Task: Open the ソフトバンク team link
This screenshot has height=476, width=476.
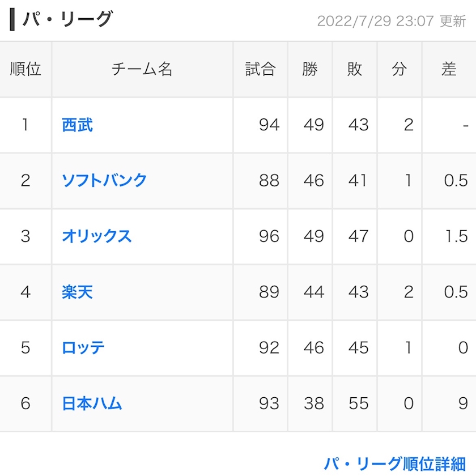Action: [x=104, y=181]
